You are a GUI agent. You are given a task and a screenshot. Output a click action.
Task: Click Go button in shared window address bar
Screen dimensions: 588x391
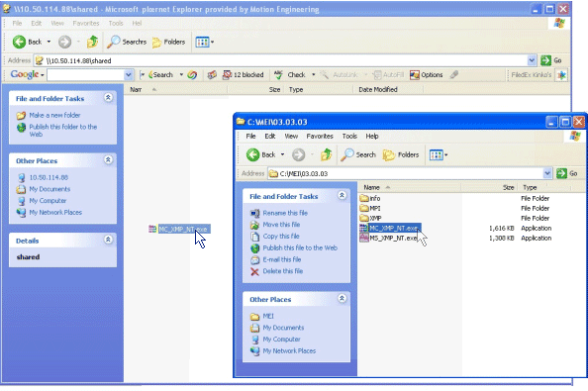point(551,60)
